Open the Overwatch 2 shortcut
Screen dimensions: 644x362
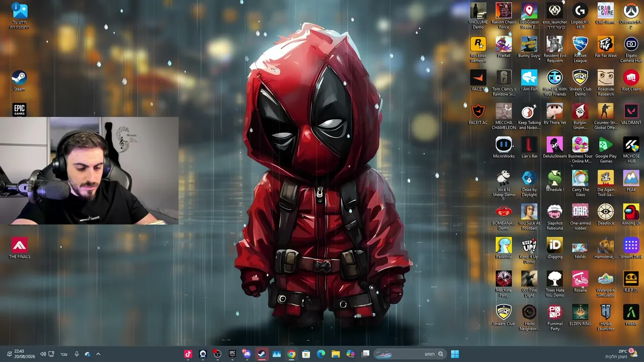click(631, 16)
